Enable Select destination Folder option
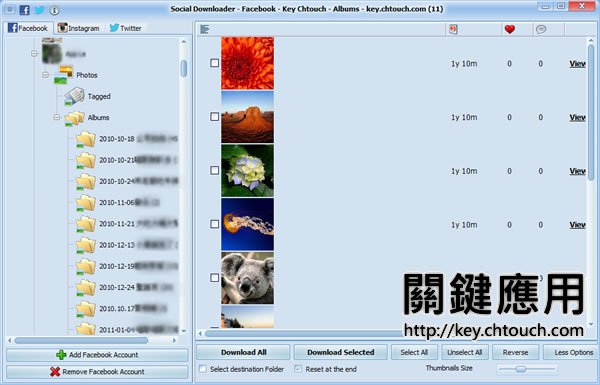 [x=203, y=369]
